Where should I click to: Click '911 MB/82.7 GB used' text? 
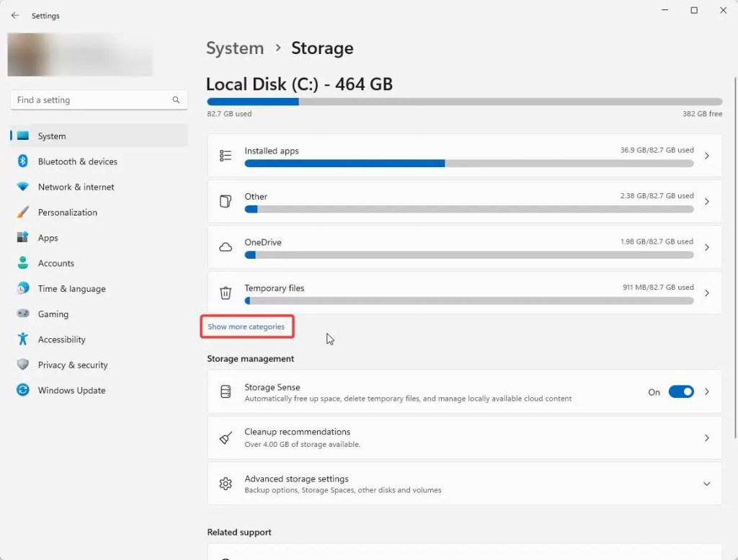pos(658,287)
